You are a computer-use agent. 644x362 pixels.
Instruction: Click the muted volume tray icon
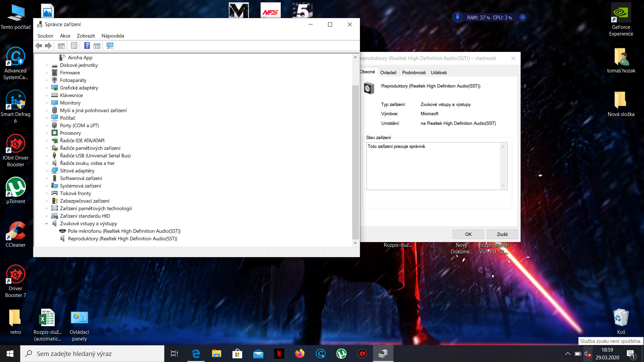click(x=587, y=354)
